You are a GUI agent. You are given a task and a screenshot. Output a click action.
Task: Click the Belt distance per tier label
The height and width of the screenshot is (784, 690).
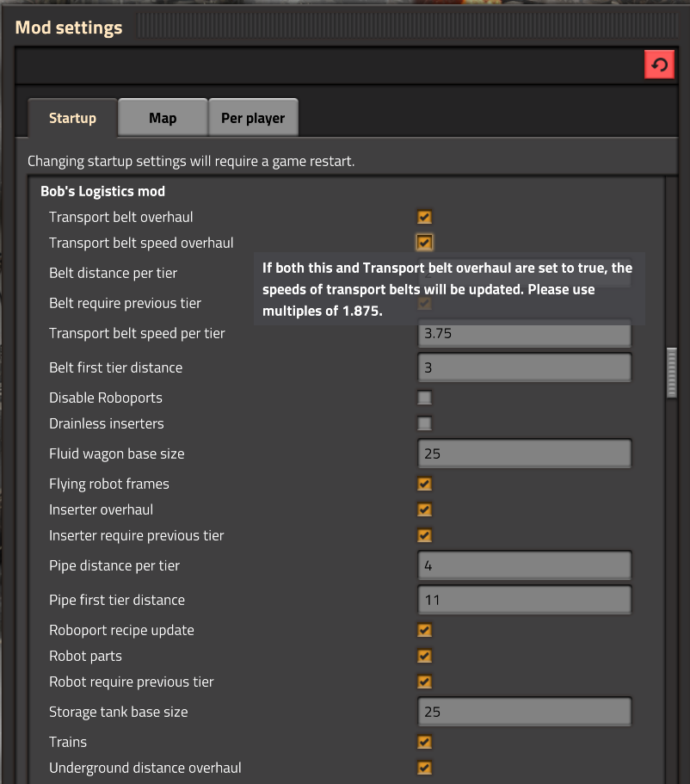113,273
